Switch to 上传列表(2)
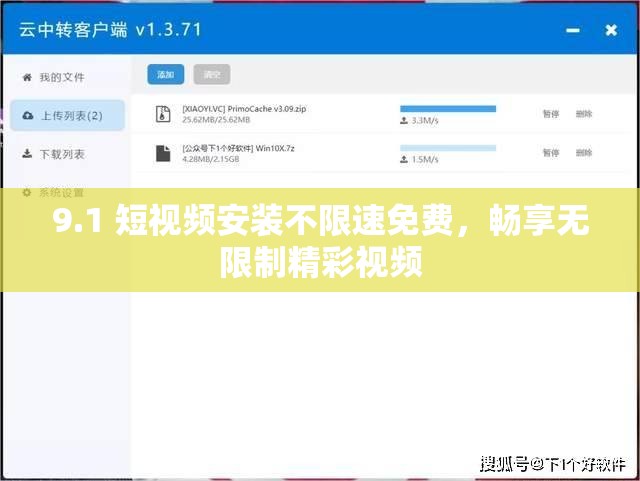The image size is (640, 481). (x=67, y=116)
